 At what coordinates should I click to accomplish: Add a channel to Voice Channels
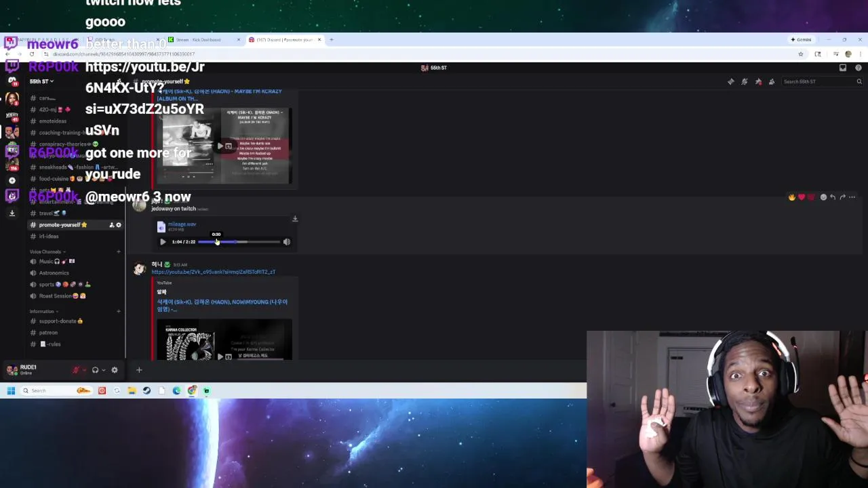[119, 252]
